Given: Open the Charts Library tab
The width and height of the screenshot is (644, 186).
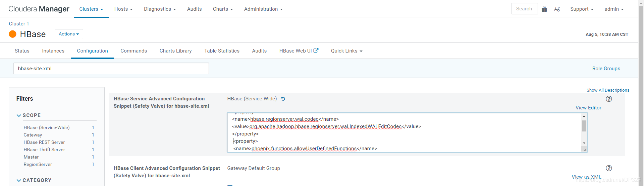Looking at the screenshot, I should pyautogui.click(x=175, y=51).
